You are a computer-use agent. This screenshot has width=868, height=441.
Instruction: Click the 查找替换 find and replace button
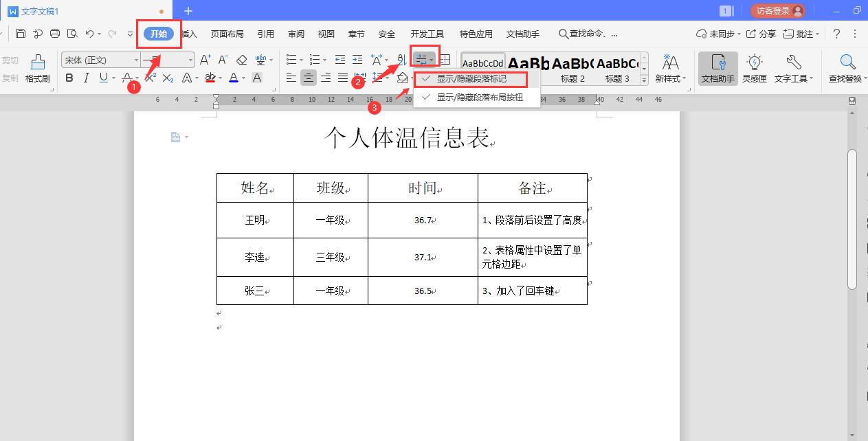(x=846, y=69)
